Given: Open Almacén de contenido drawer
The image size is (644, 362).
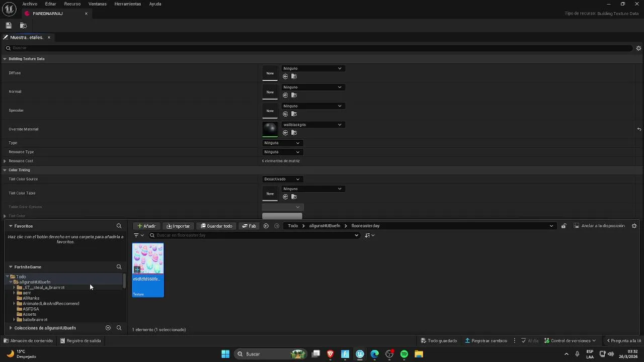Looking at the screenshot, I should [x=28, y=341].
